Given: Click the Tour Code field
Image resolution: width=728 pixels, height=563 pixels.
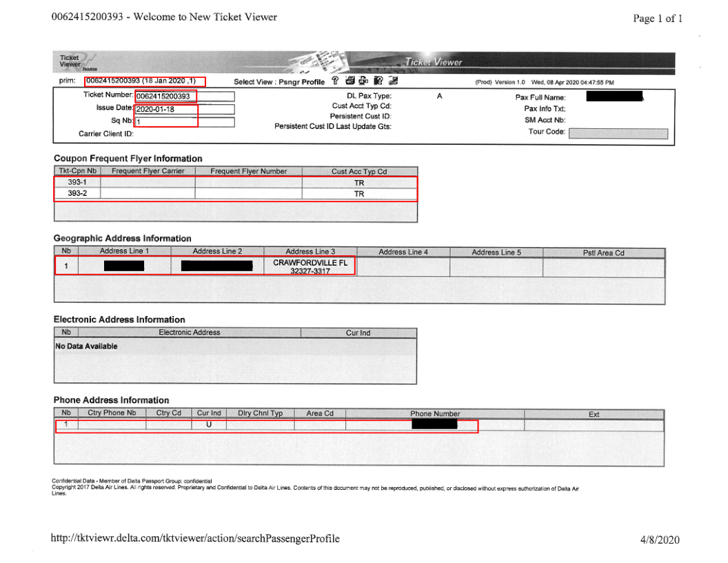Looking at the screenshot, I should tap(618, 133).
